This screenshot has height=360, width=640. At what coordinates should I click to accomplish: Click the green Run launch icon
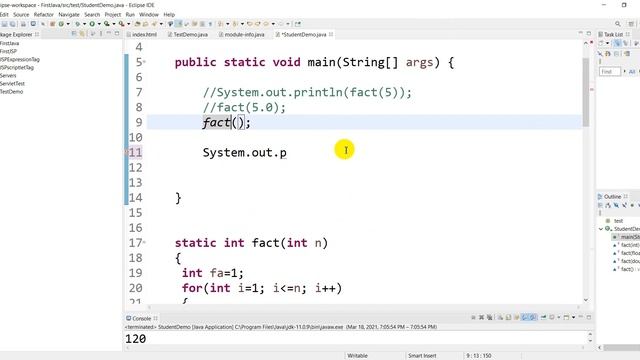coord(92,24)
